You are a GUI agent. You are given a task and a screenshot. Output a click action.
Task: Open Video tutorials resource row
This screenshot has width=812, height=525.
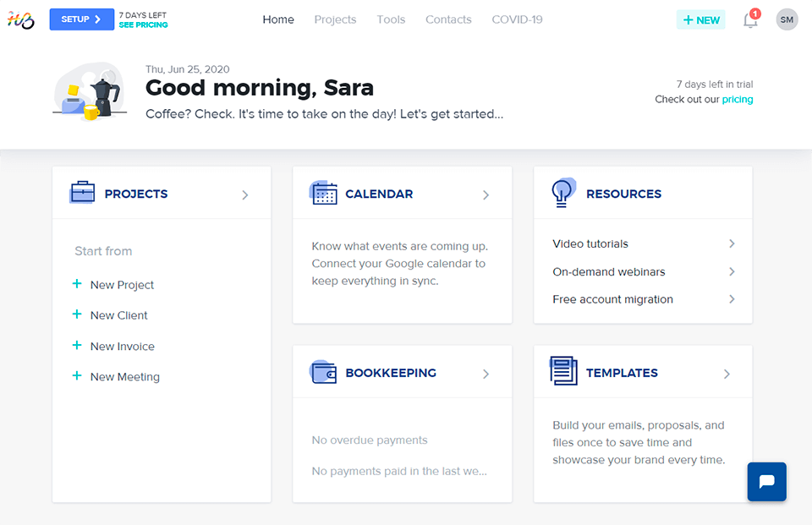pyautogui.click(x=643, y=243)
